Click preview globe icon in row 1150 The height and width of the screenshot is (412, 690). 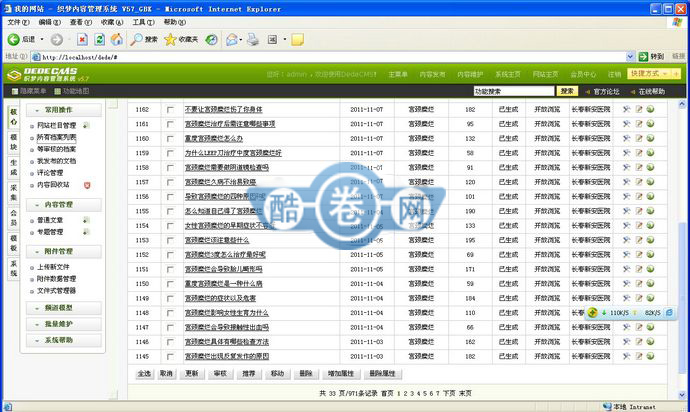(x=650, y=283)
